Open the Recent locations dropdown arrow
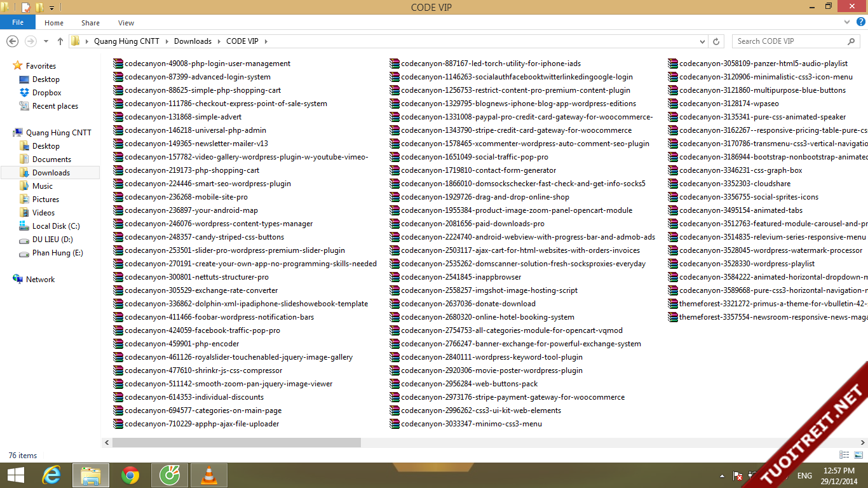Screen dimensions: 868x488 46,41
